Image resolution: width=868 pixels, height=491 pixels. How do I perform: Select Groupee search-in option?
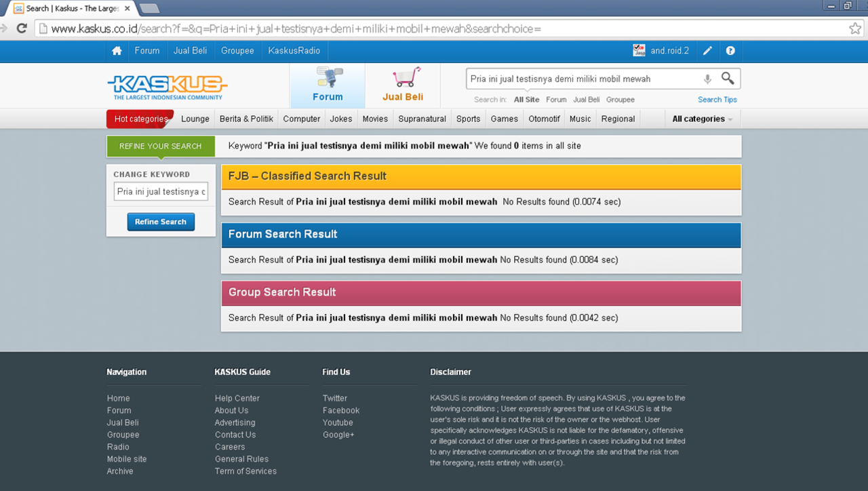click(620, 100)
